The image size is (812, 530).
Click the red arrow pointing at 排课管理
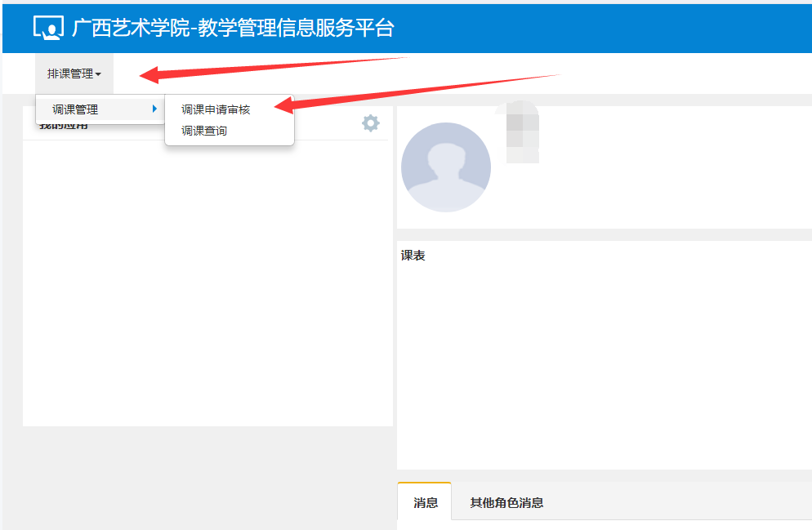pos(270,68)
